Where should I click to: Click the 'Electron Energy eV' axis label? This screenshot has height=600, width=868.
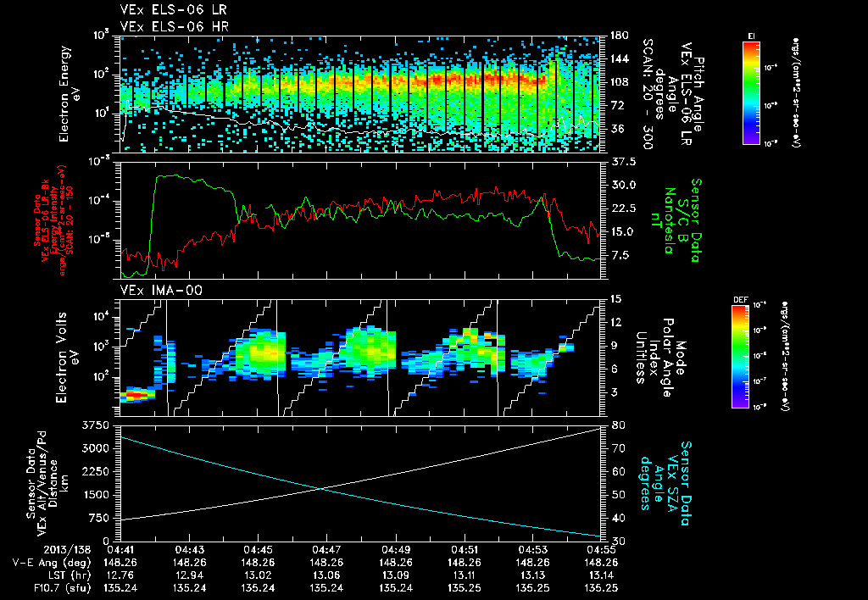point(68,93)
